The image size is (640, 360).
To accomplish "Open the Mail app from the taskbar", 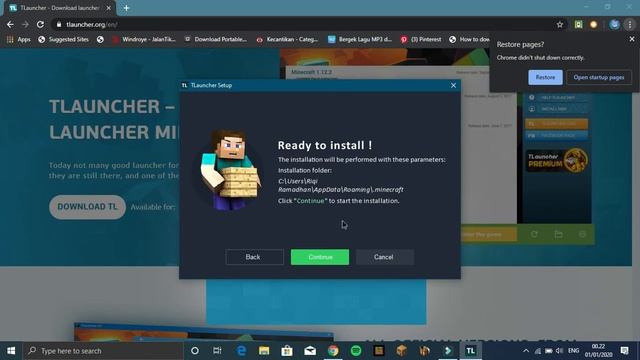I will coord(310,351).
